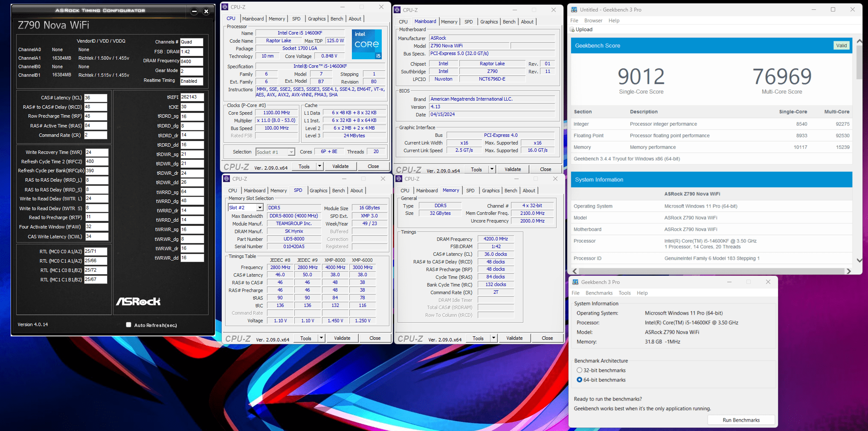Click the tREFI value field
The image size is (868, 431).
(x=192, y=97)
